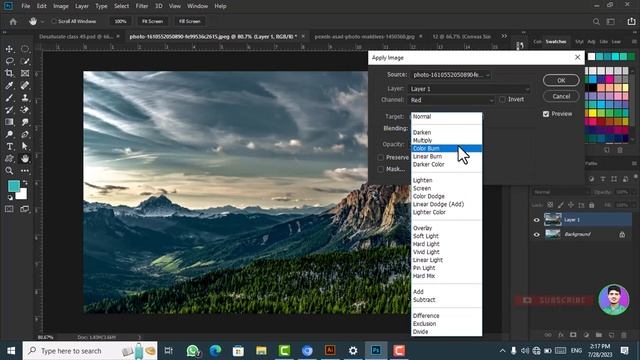The width and height of the screenshot is (640, 360).
Task: Select the Lasso tool
Action: [9, 61]
